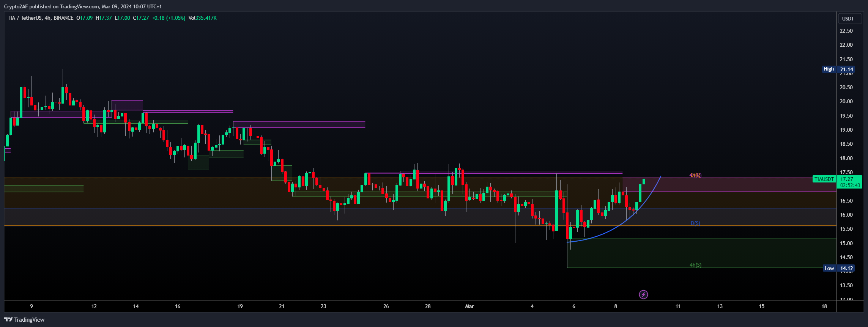Click the Crypto2AF published header text

click(x=83, y=6)
